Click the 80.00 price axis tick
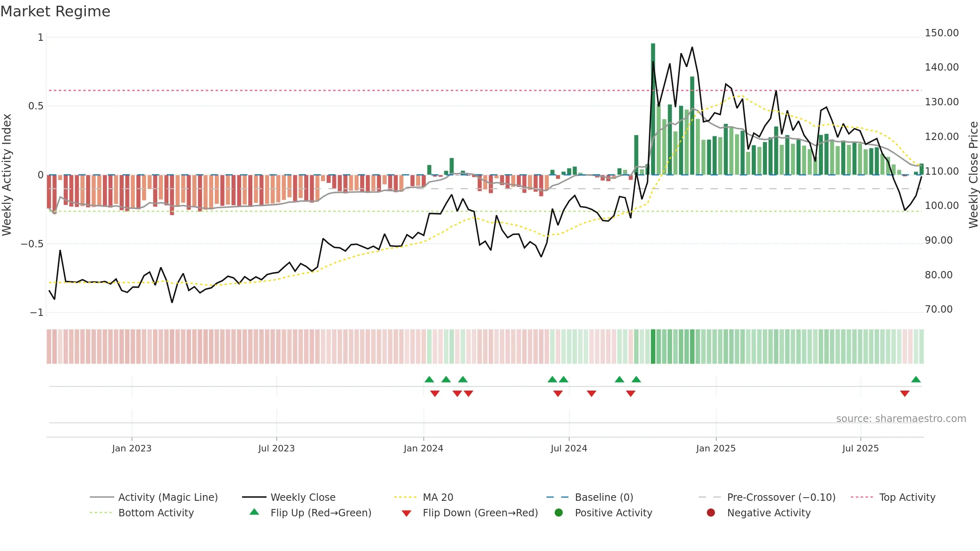Image resolution: width=980 pixels, height=551 pixels. tap(939, 275)
